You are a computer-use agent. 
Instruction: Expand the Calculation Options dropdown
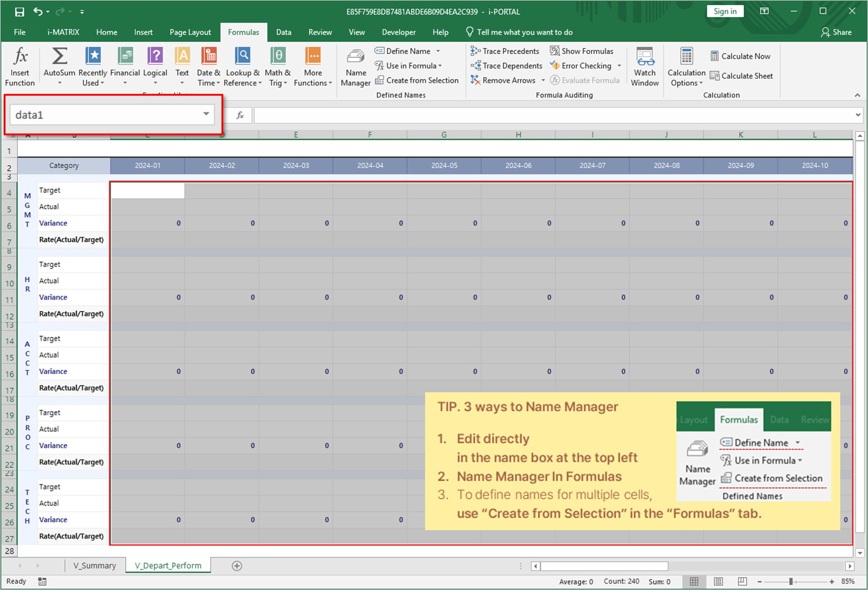pos(686,67)
